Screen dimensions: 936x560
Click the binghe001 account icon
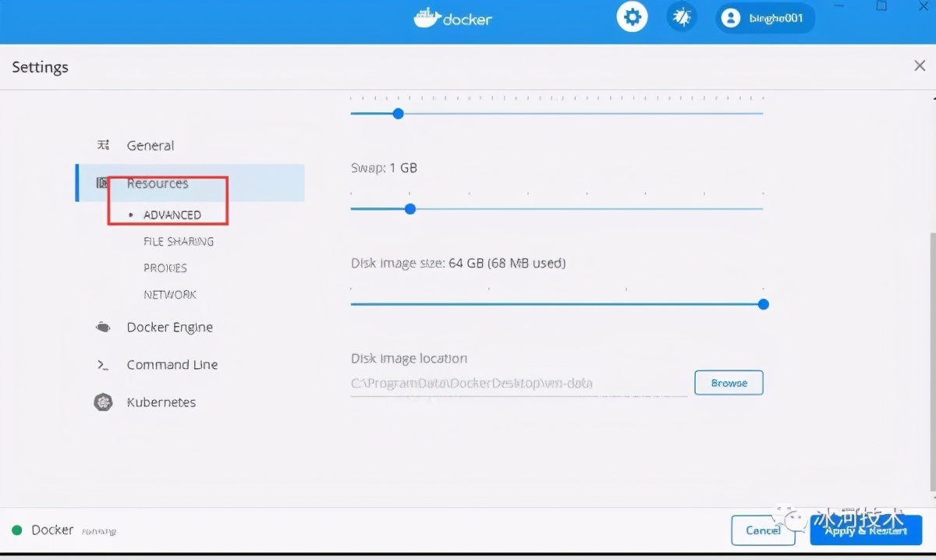tap(730, 18)
